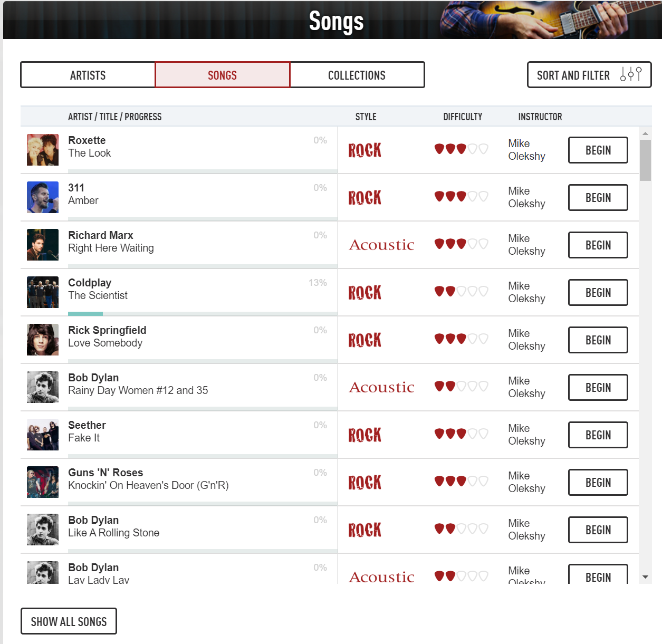The width and height of the screenshot is (662, 644).
Task: Switch to the Collections tab
Action: [357, 75]
